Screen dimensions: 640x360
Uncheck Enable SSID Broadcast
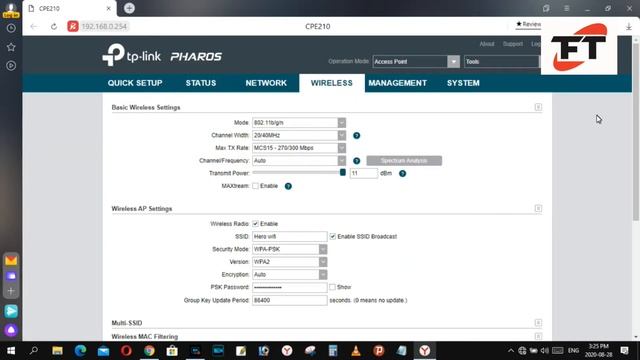(x=333, y=236)
